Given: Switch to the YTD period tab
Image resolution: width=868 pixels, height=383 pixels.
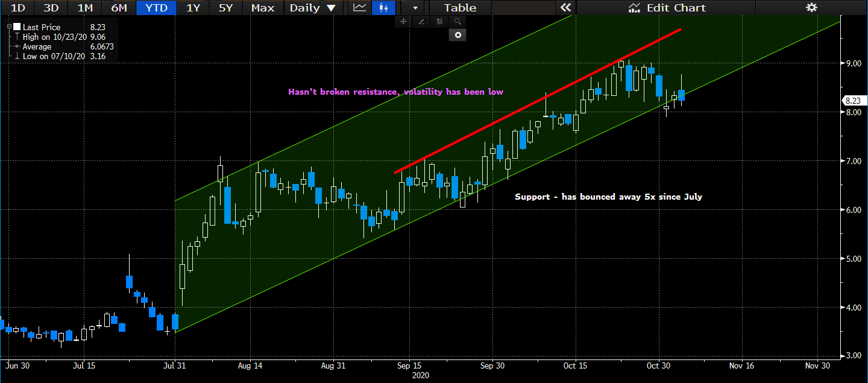Looking at the screenshot, I should click(x=156, y=8).
